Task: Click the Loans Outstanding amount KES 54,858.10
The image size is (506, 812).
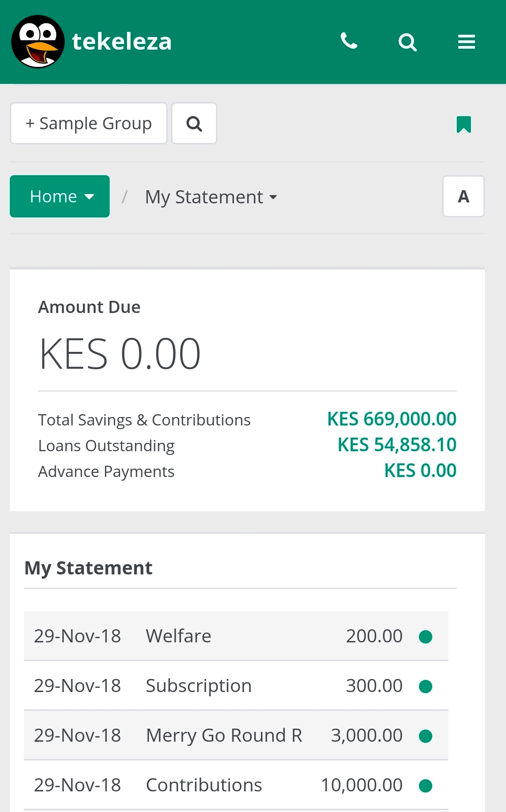Action: click(x=397, y=445)
